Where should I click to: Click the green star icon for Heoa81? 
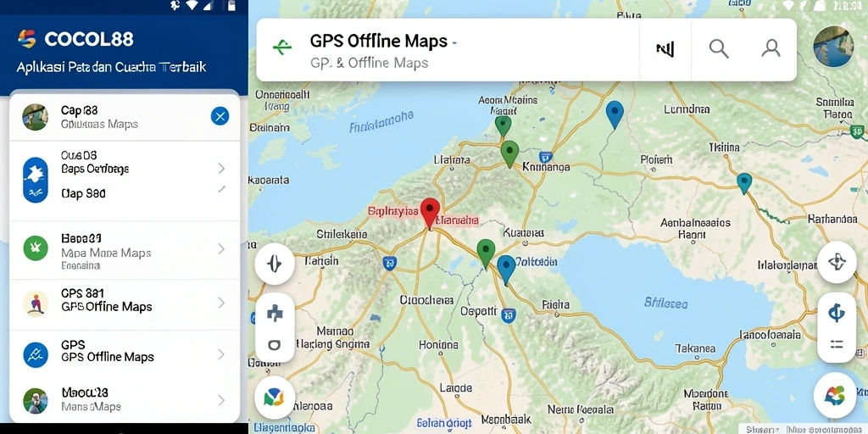pyautogui.click(x=36, y=248)
